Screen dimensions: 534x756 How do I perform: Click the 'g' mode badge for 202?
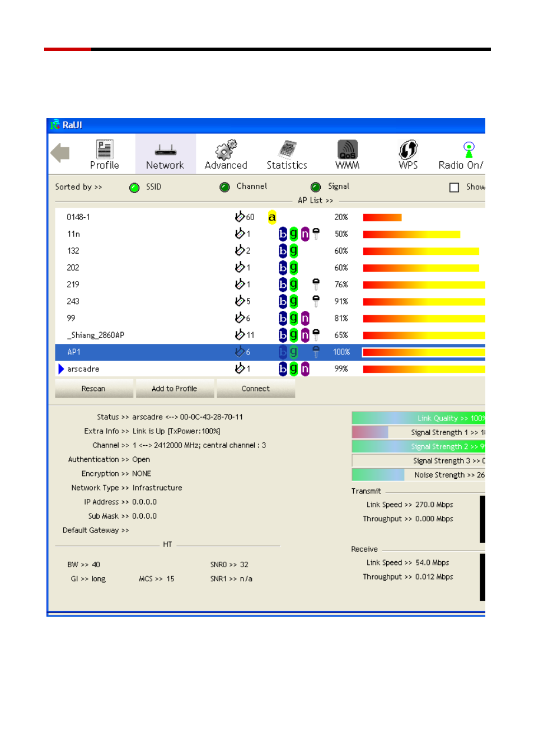coord(293,268)
